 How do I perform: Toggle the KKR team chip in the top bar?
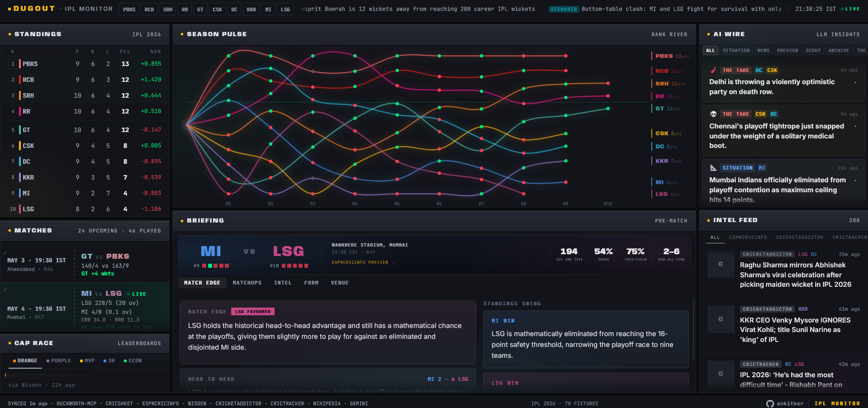point(251,9)
